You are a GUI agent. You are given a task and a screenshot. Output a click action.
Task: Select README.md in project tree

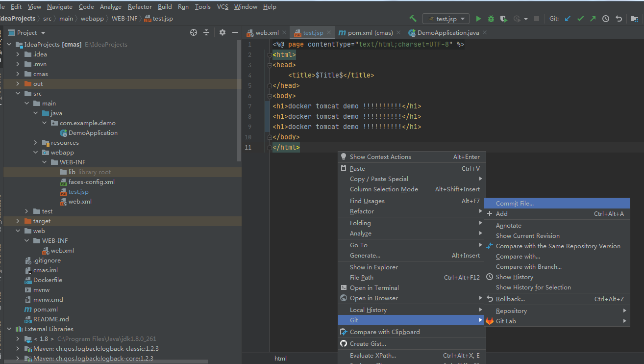click(51, 319)
